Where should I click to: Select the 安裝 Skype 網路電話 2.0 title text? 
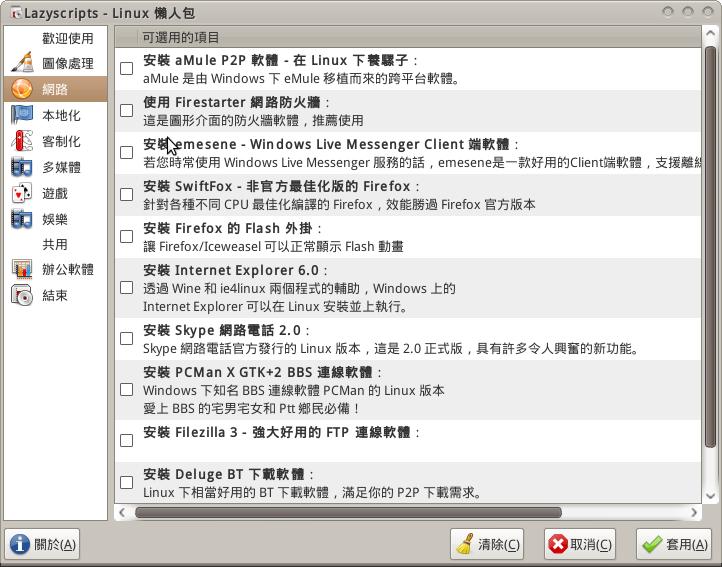(222, 330)
